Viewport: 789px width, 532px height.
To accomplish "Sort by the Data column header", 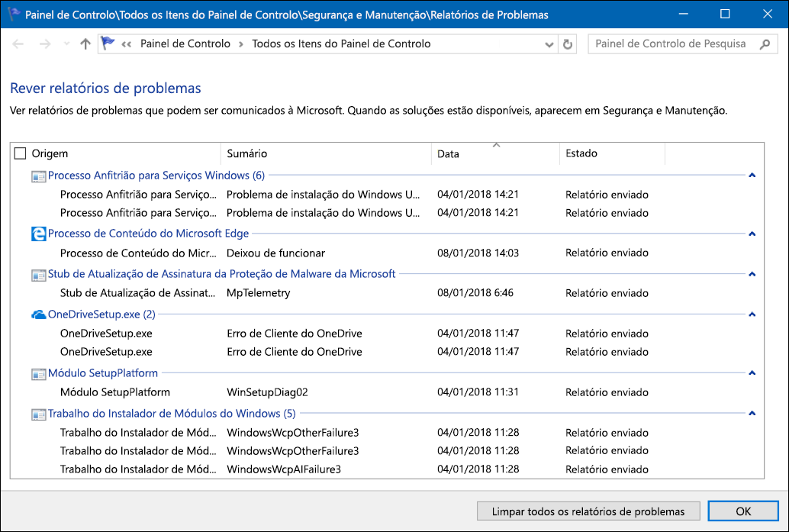I will coord(494,154).
